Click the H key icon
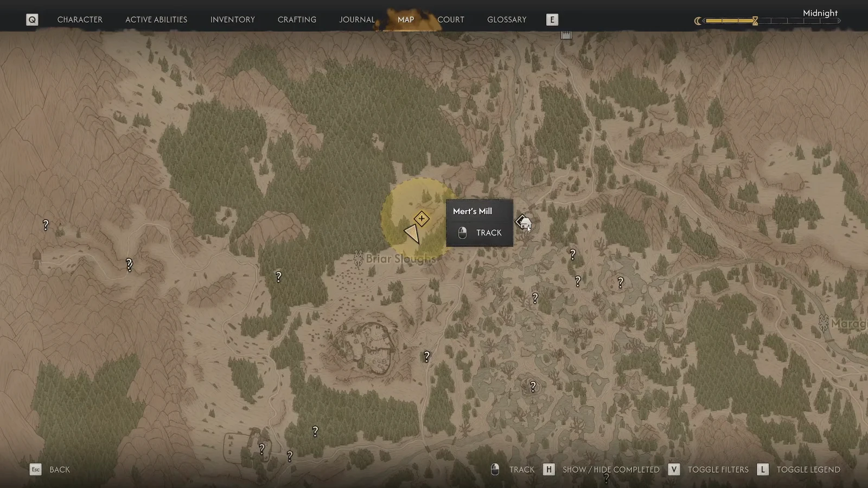The width and height of the screenshot is (868, 488). point(549,470)
